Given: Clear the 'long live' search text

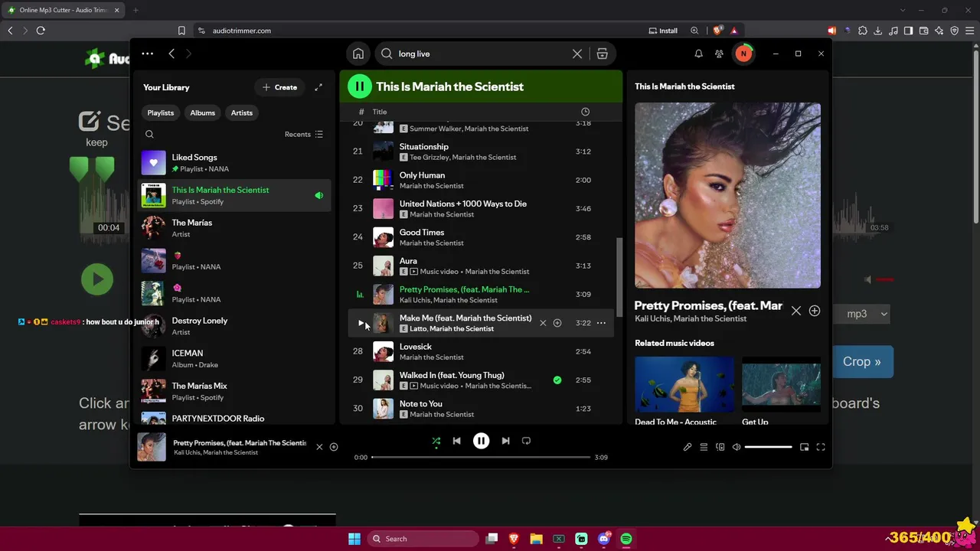Looking at the screenshot, I should click(577, 54).
